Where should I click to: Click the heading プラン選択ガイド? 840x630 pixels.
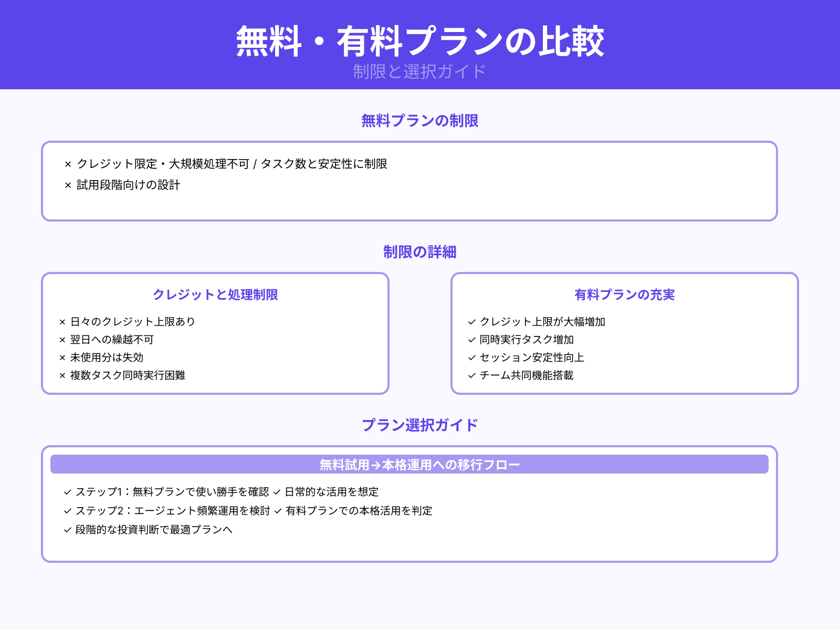(x=421, y=424)
